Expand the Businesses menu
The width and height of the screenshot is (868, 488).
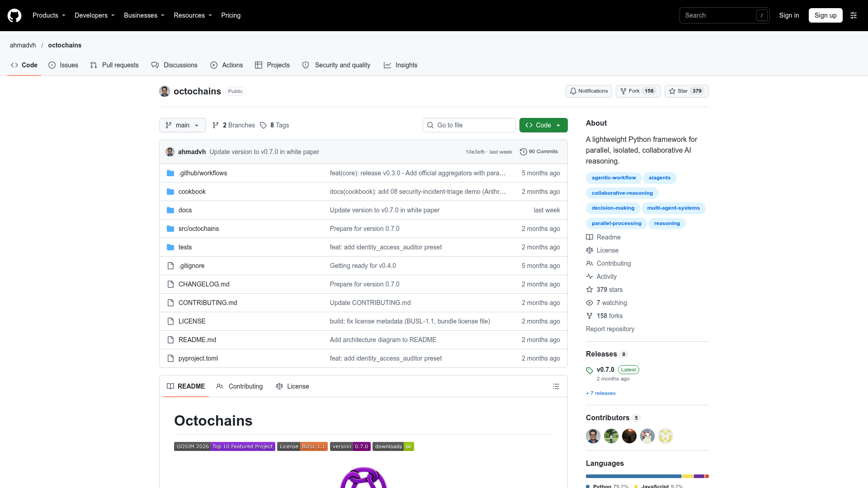tap(144, 15)
